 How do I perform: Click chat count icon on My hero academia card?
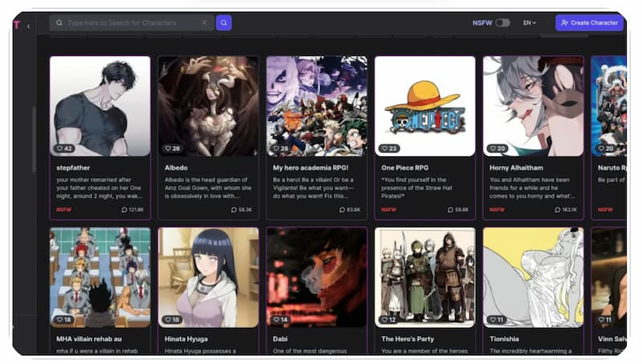click(343, 210)
